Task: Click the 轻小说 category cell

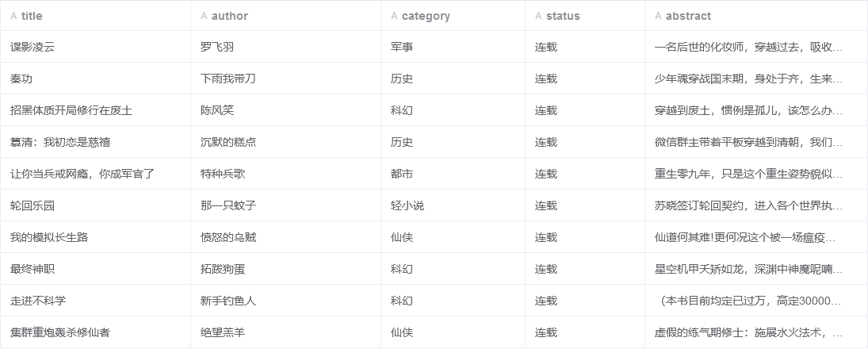Action: click(x=407, y=205)
